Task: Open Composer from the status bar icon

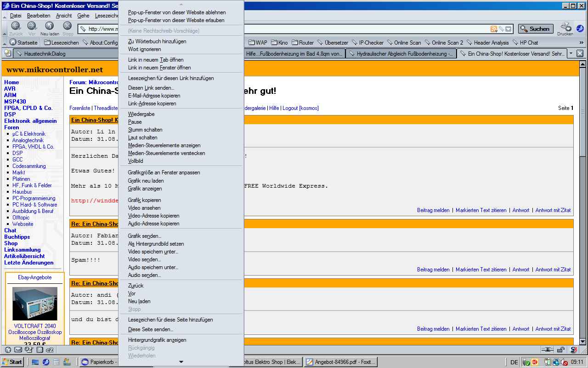Action: (x=29, y=350)
